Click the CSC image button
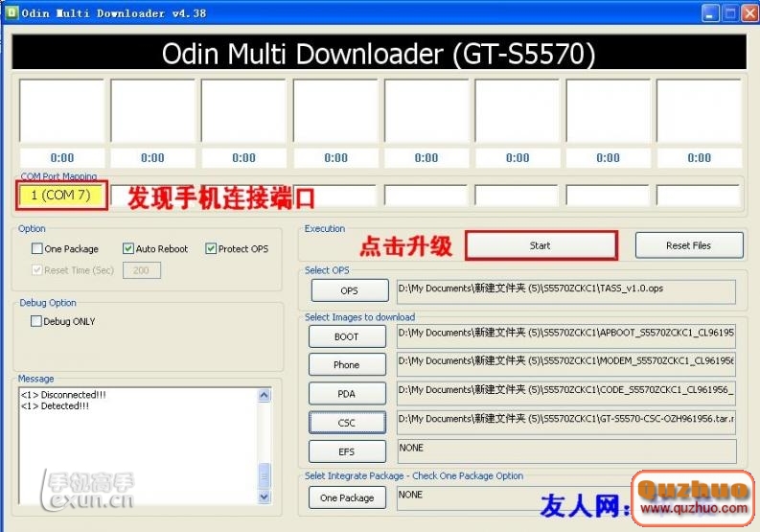 click(x=347, y=423)
